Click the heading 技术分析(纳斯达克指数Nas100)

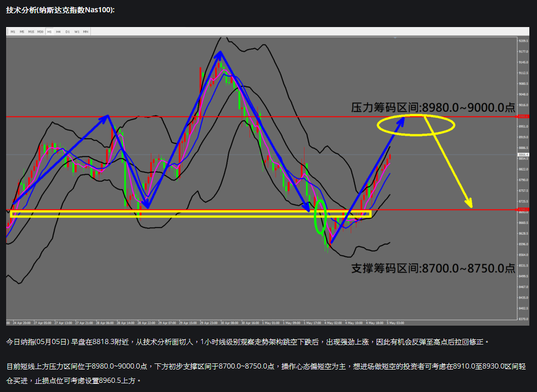click(x=60, y=10)
